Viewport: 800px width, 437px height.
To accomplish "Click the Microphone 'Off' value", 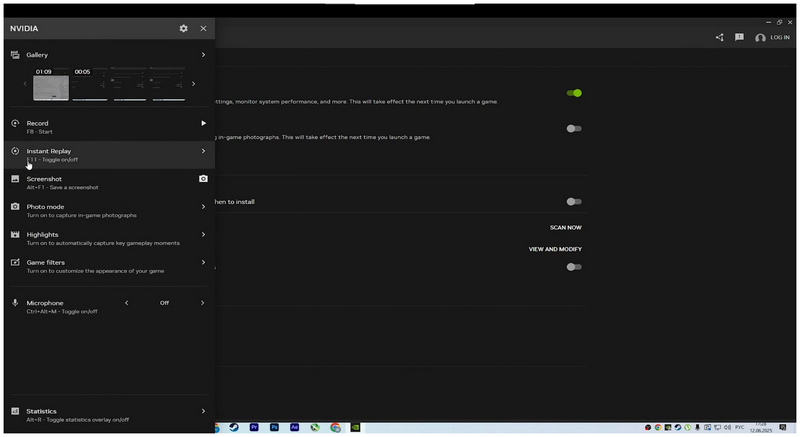I will 164,303.
